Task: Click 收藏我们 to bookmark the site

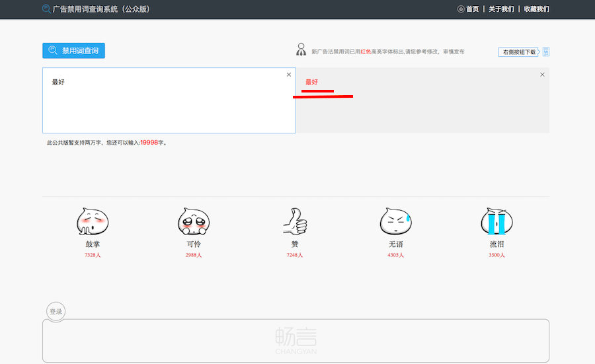Action: coord(536,9)
